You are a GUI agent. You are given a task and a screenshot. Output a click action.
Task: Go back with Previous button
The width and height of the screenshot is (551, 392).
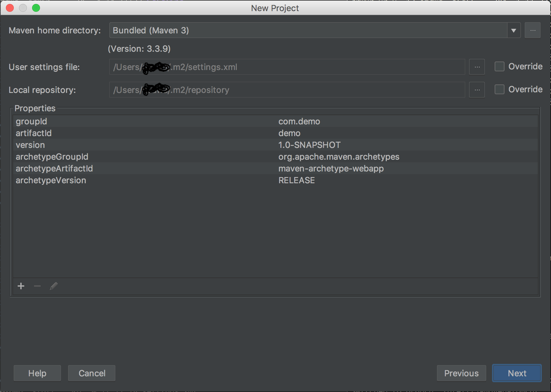(461, 373)
